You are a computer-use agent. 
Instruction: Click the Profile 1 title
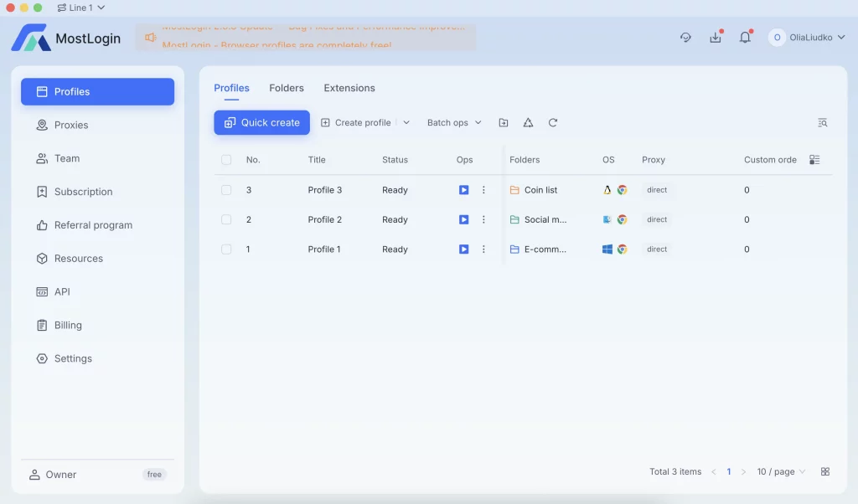324,249
